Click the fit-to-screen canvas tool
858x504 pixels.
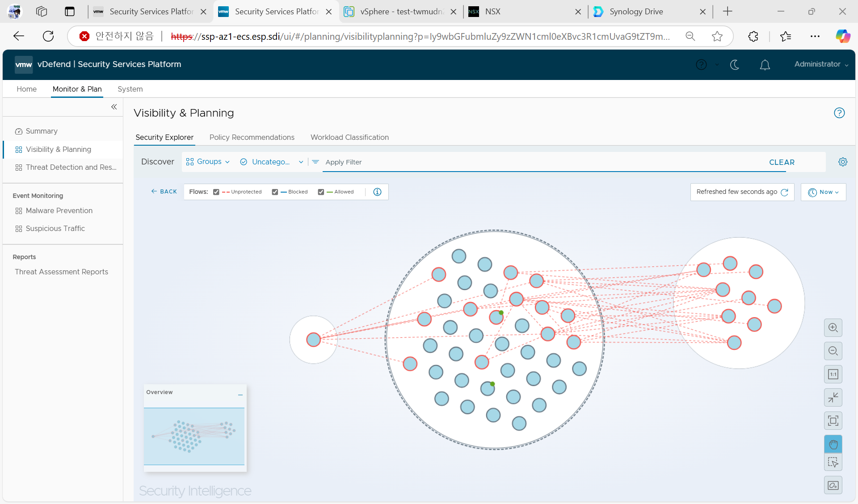833,420
